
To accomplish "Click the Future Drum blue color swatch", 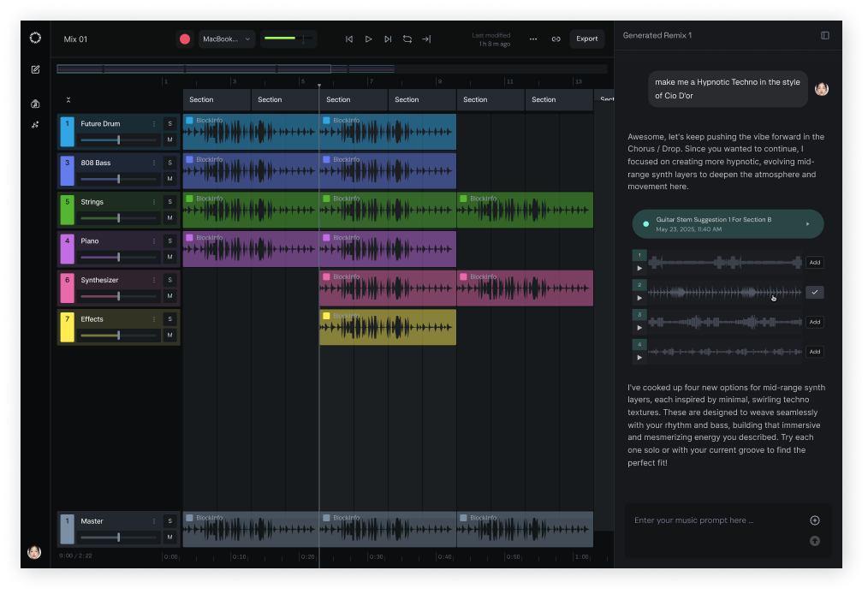I will 68,132.
